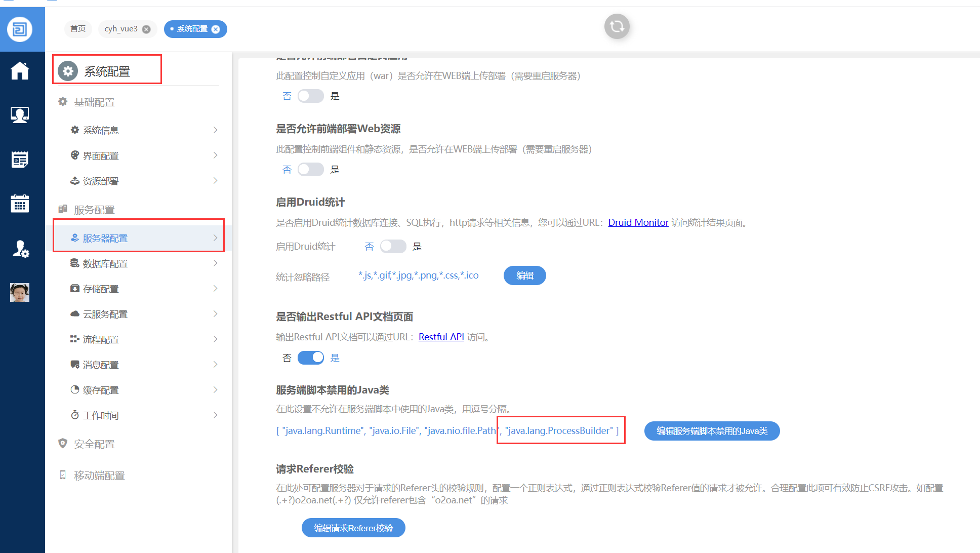Open the calendar icon in sidebar
The width and height of the screenshot is (980, 553).
pyautogui.click(x=20, y=204)
